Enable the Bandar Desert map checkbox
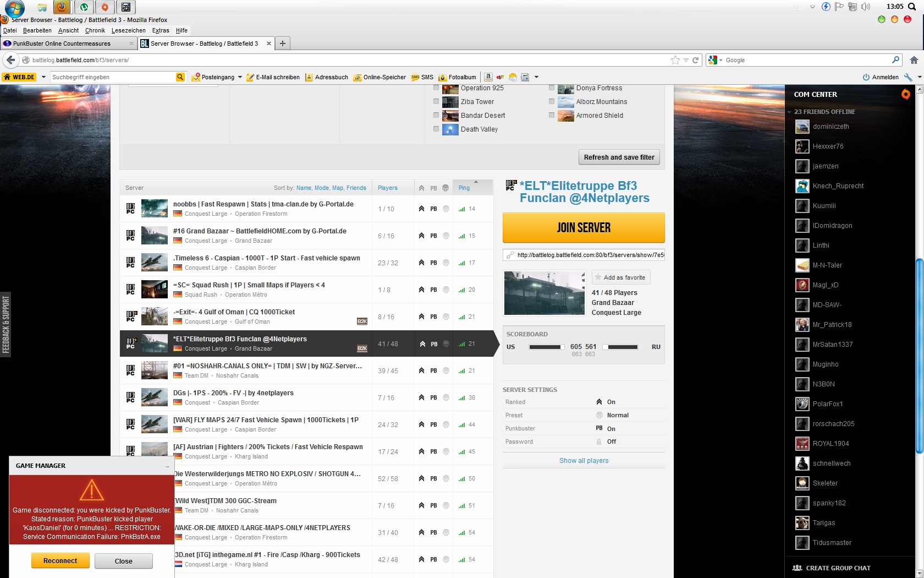924x578 pixels. coord(436,116)
